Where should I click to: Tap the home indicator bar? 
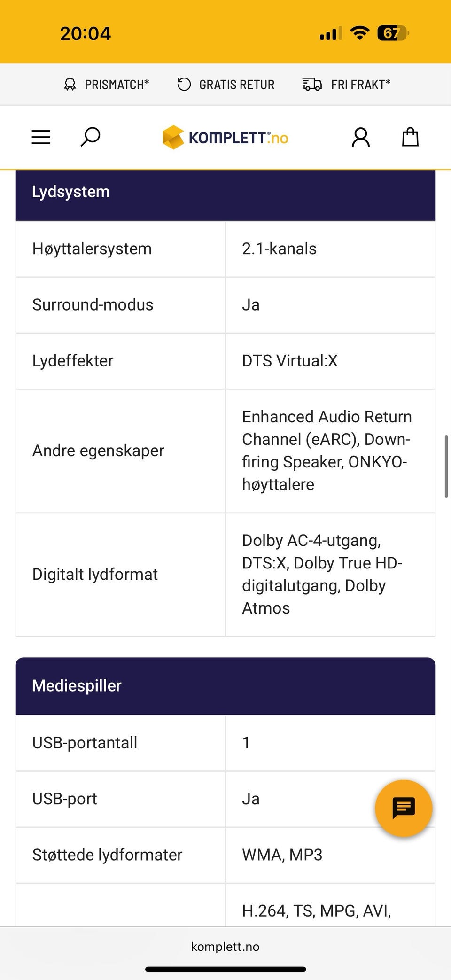(x=225, y=969)
